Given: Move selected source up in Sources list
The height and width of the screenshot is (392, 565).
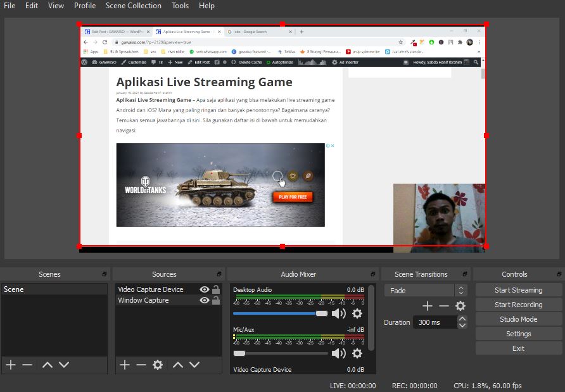Looking at the screenshot, I should click(x=178, y=365).
